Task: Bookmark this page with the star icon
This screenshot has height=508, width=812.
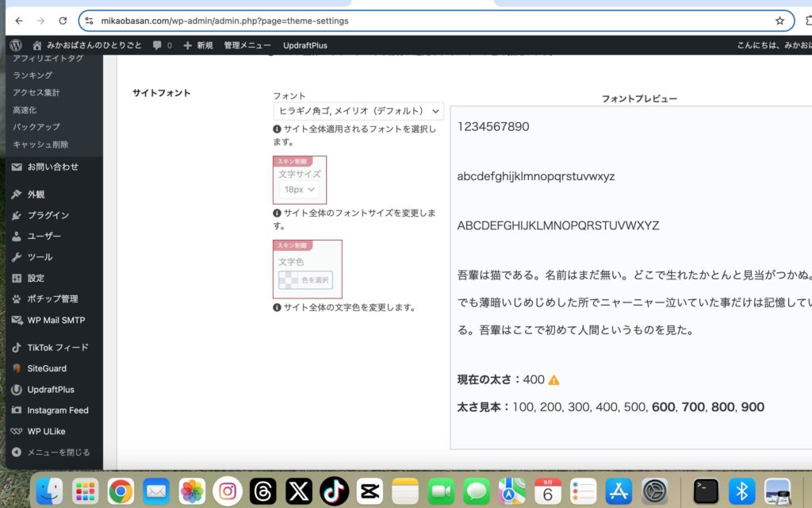Action: [779, 21]
